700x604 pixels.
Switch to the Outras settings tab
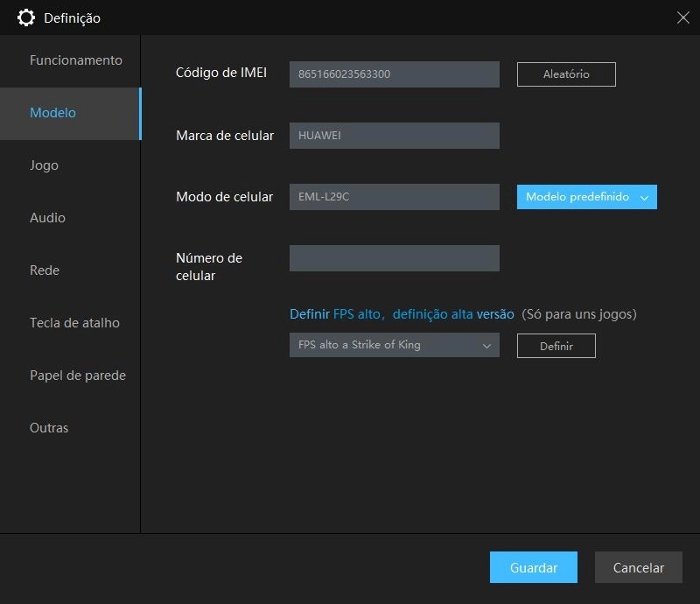[51, 427]
